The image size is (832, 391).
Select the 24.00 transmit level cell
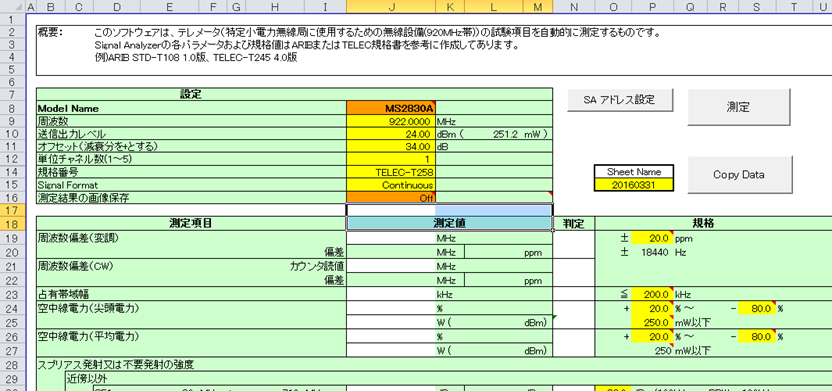pos(391,134)
